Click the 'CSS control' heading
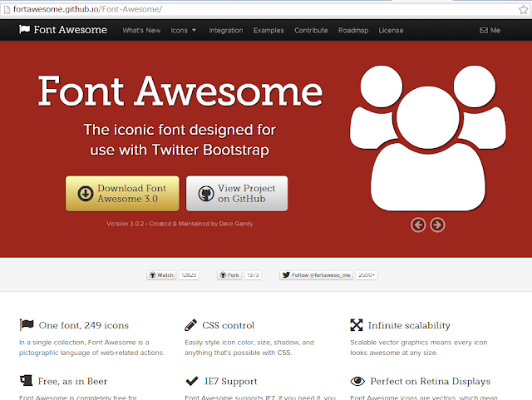This screenshot has height=400, width=532. (x=229, y=325)
